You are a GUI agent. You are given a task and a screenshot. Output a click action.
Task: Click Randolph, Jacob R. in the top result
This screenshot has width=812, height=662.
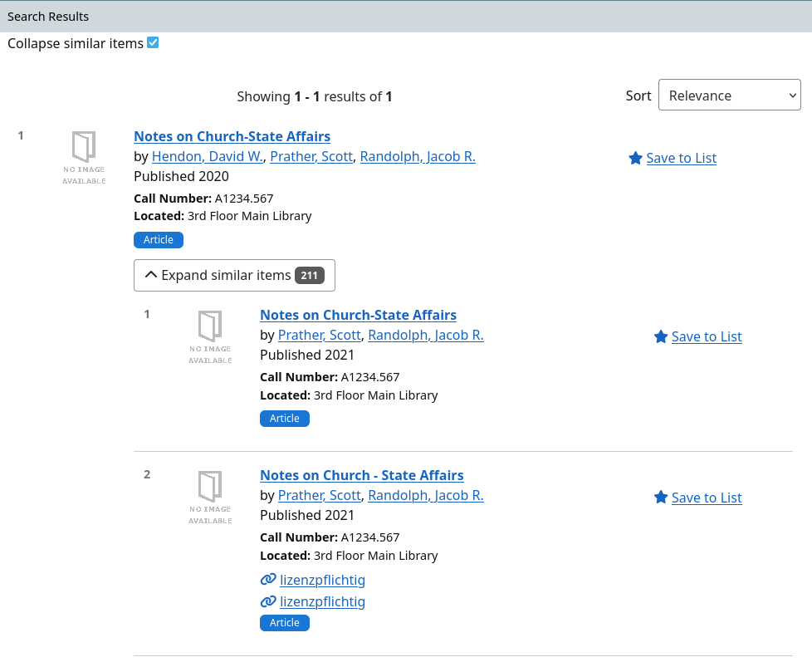point(418,156)
